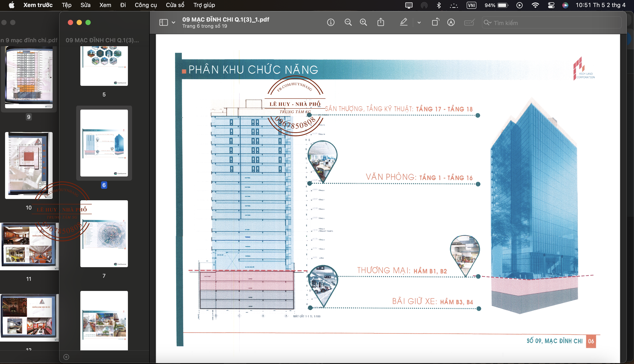This screenshot has height=364, width=634.
Task: Open the document info inspector icon
Action: 330,22
